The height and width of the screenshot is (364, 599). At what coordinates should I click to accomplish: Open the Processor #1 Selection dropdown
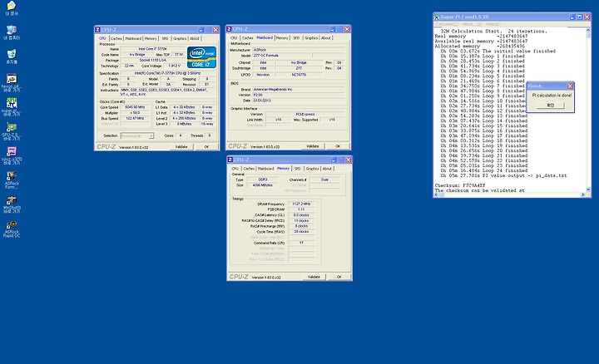(x=151, y=135)
